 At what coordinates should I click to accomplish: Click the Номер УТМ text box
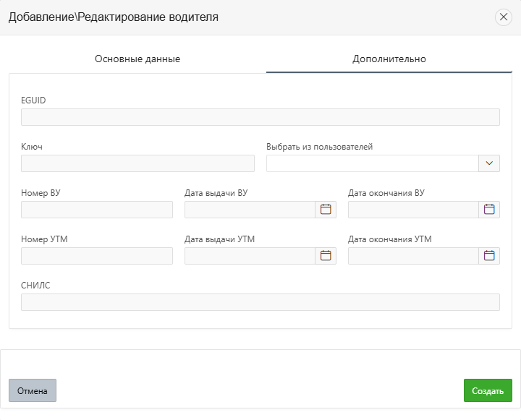(x=97, y=256)
